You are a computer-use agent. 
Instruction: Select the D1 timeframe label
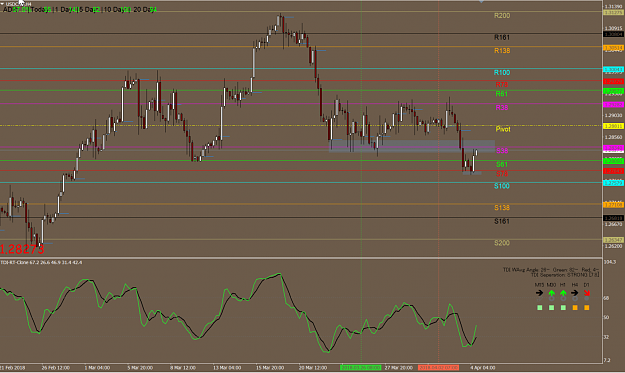[586, 285]
